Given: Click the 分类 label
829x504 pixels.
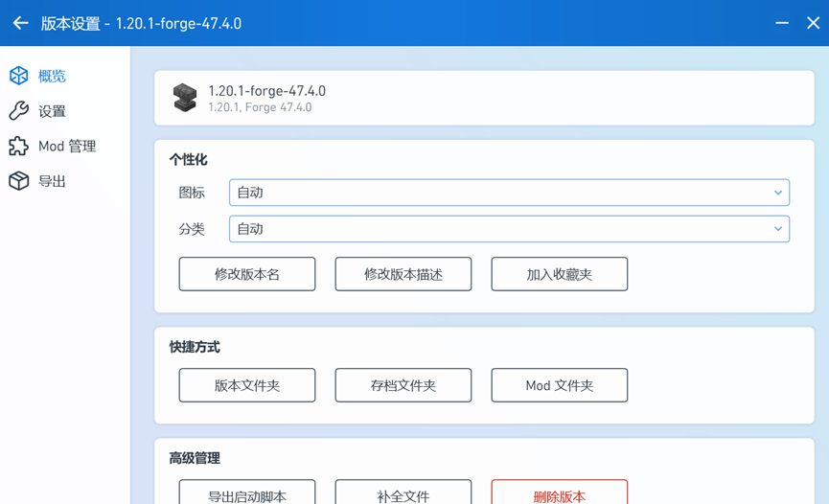Looking at the screenshot, I should tap(192, 229).
